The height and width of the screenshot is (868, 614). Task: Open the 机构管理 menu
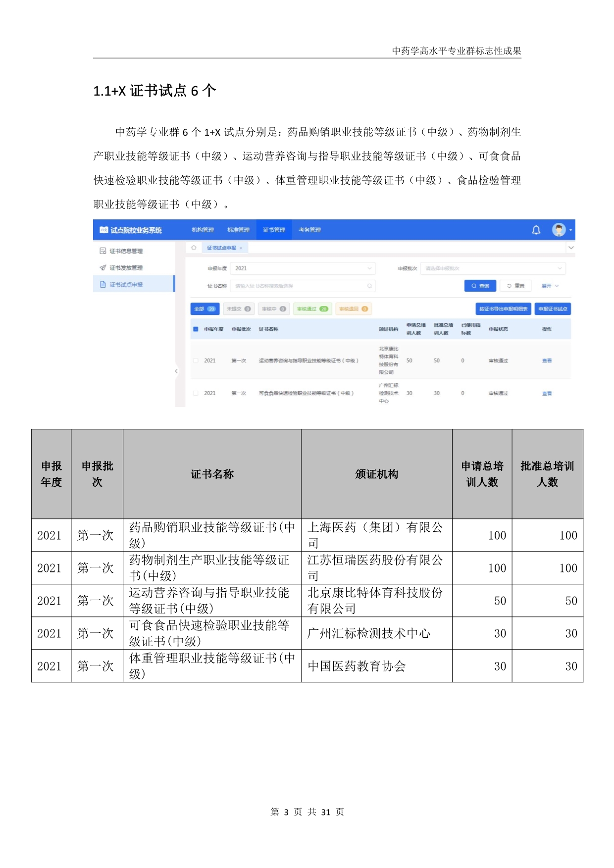(x=203, y=230)
